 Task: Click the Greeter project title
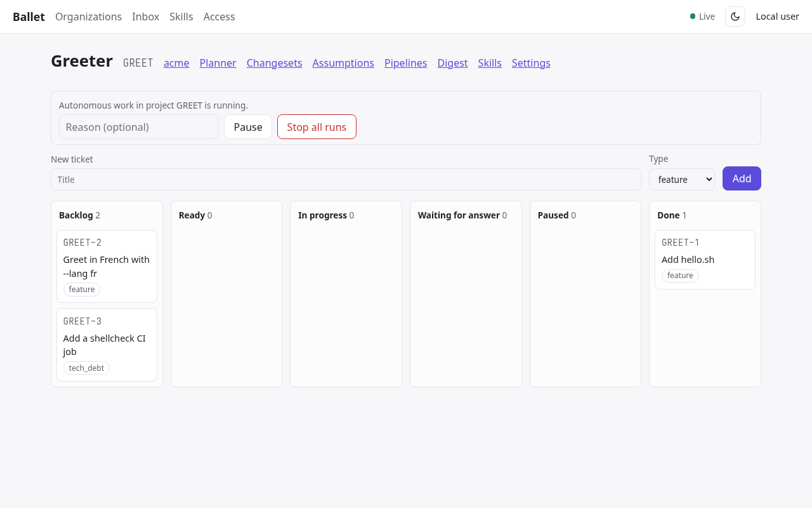tap(82, 61)
